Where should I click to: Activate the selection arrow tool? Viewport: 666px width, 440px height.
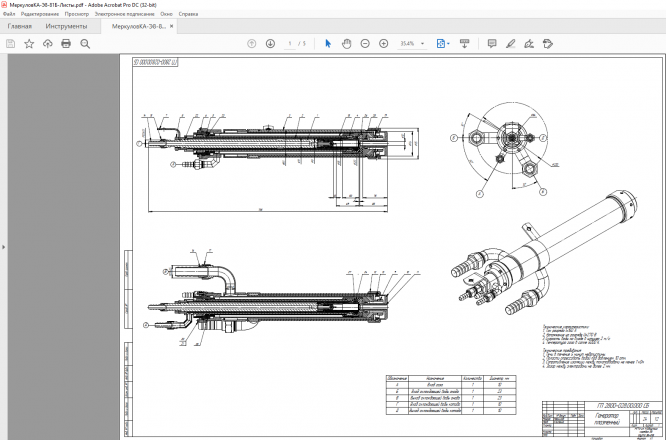tap(328, 44)
